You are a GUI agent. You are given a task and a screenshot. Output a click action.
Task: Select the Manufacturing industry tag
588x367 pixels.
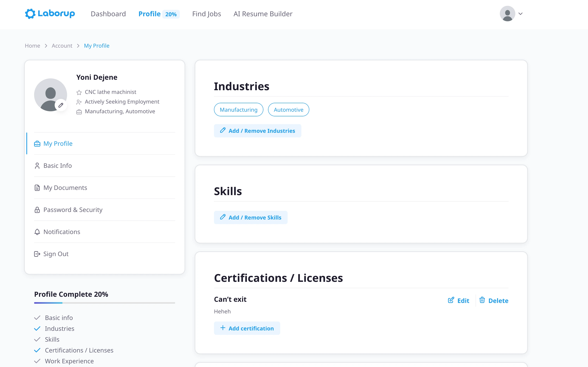(238, 110)
